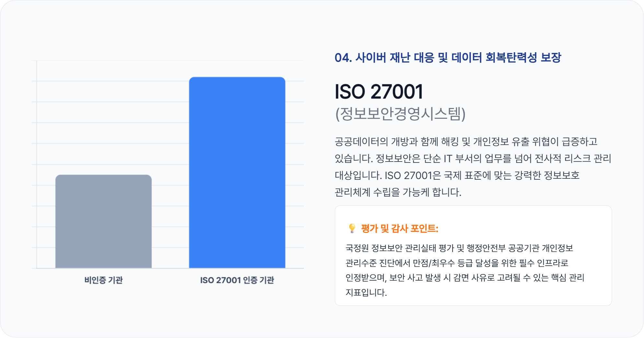Click the callout line starting "관리수준 진단에서"
644x338 pixels.
(x=457, y=263)
